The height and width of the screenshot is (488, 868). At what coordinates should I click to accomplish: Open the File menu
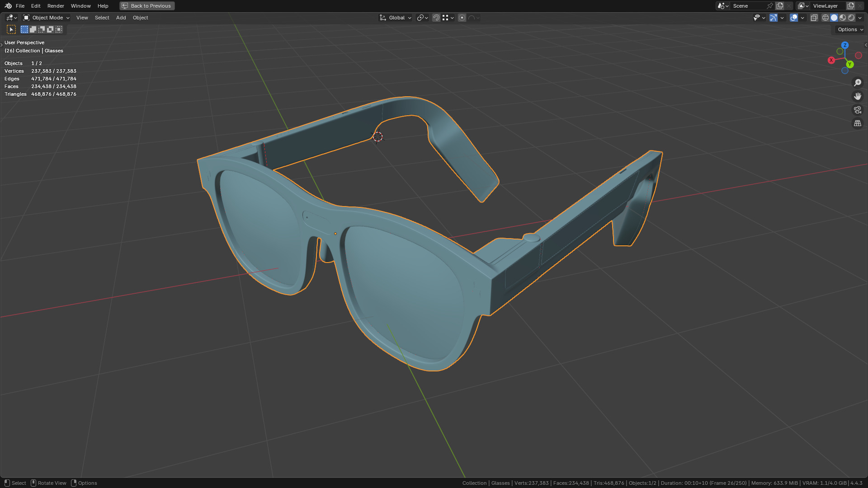click(20, 6)
